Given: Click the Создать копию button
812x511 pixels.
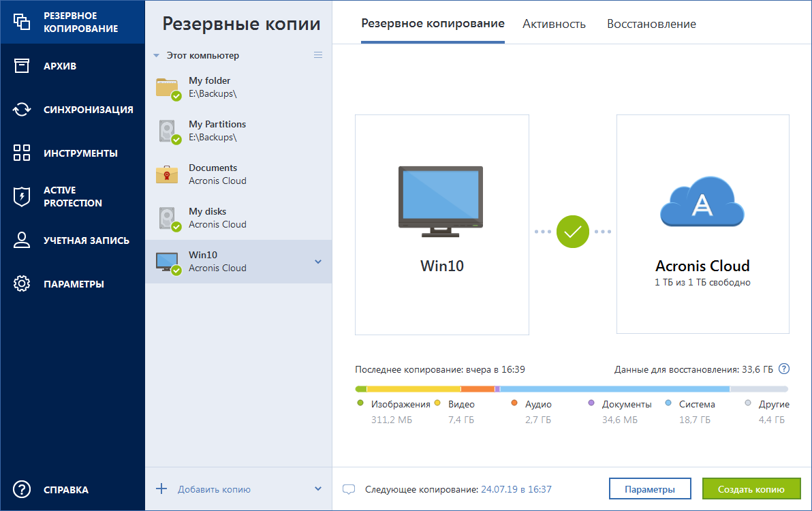Looking at the screenshot, I should (x=751, y=489).
